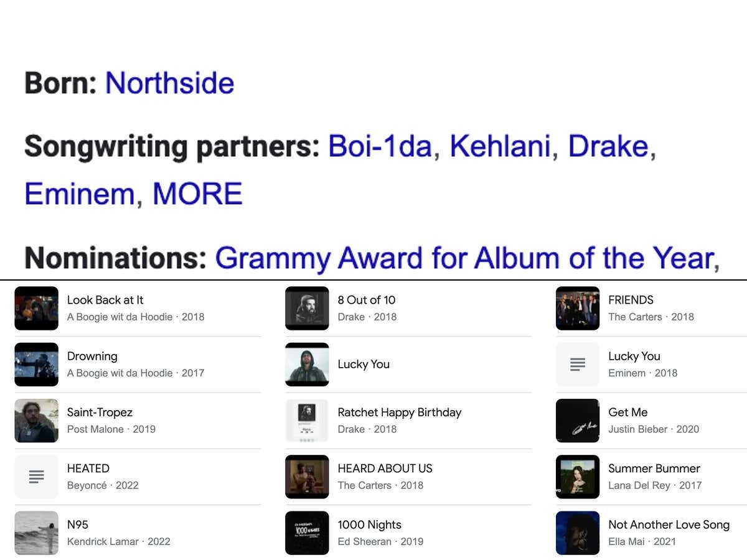747x560 pixels.
Task: Open the Boi-1da songwriting partner link
Action: coord(379,146)
